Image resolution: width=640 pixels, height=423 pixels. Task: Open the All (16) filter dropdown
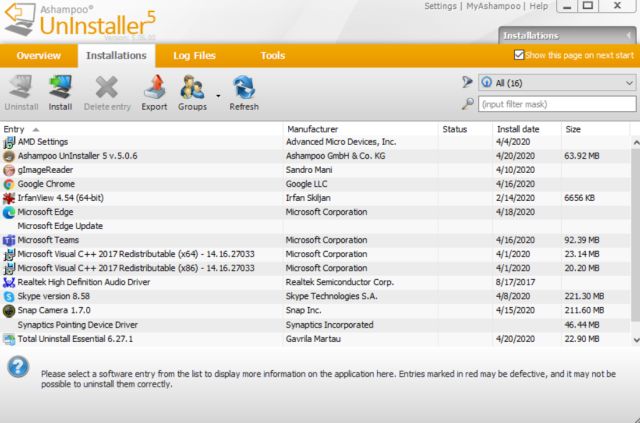(x=556, y=83)
